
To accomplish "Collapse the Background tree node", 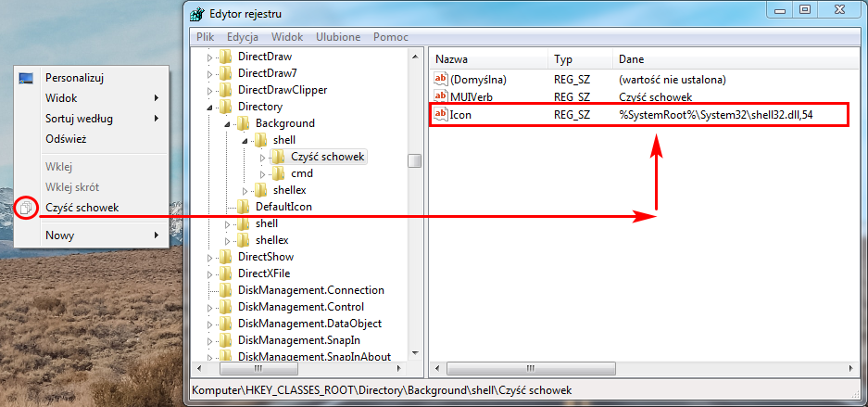I will pyautogui.click(x=227, y=124).
